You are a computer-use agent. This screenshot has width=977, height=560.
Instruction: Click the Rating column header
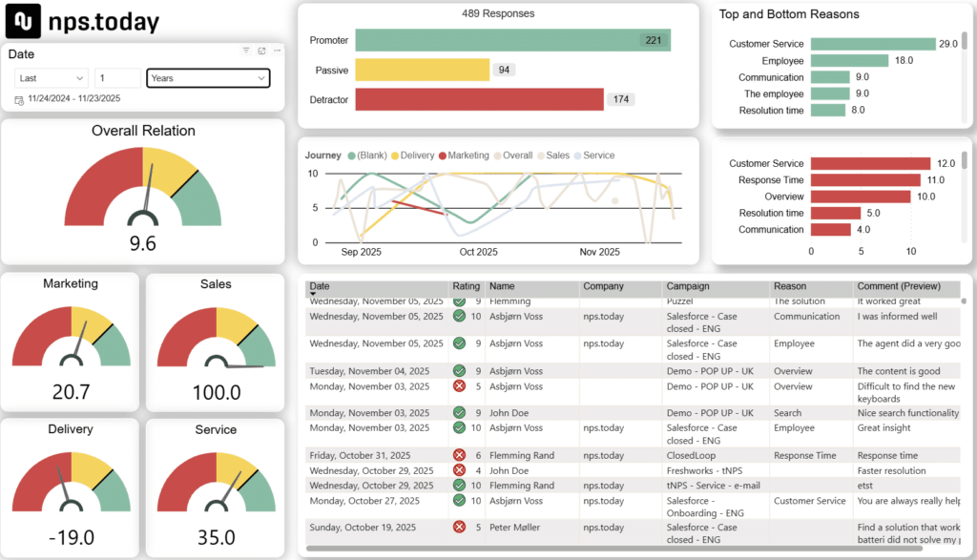click(x=466, y=286)
